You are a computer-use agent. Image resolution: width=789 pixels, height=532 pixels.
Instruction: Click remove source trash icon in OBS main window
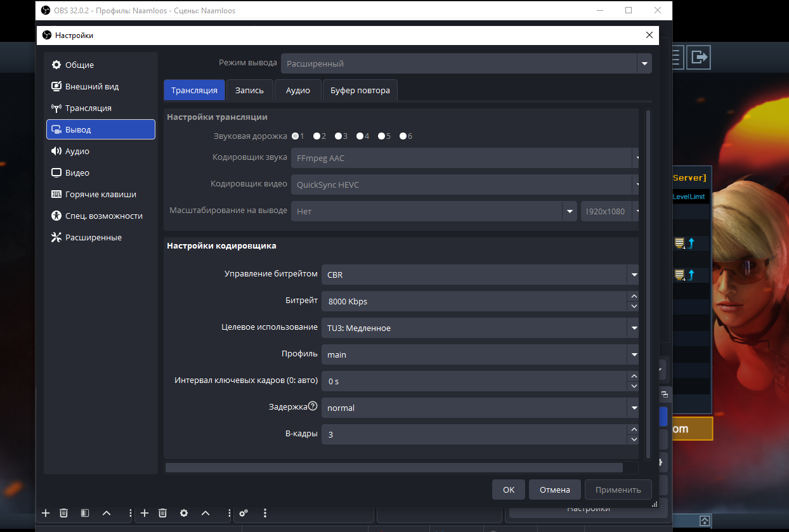tap(162, 513)
